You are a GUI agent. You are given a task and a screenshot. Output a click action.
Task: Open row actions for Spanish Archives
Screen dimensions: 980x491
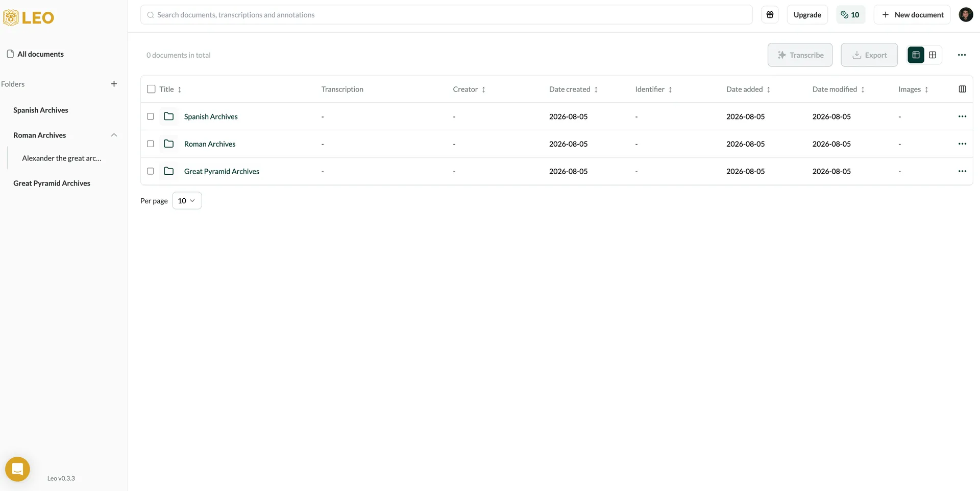[x=962, y=116]
